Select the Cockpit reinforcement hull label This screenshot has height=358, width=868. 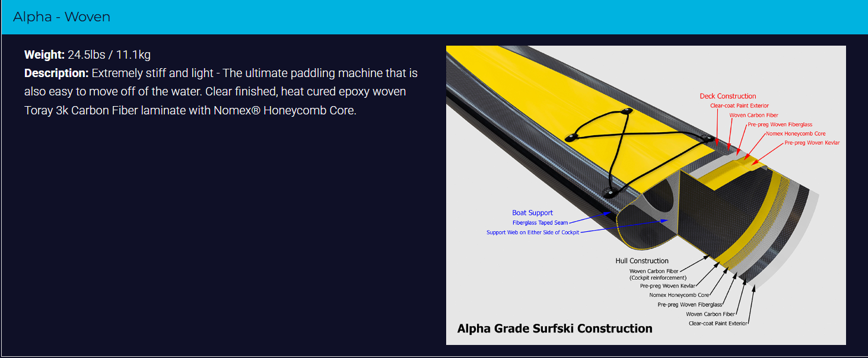(x=657, y=277)
